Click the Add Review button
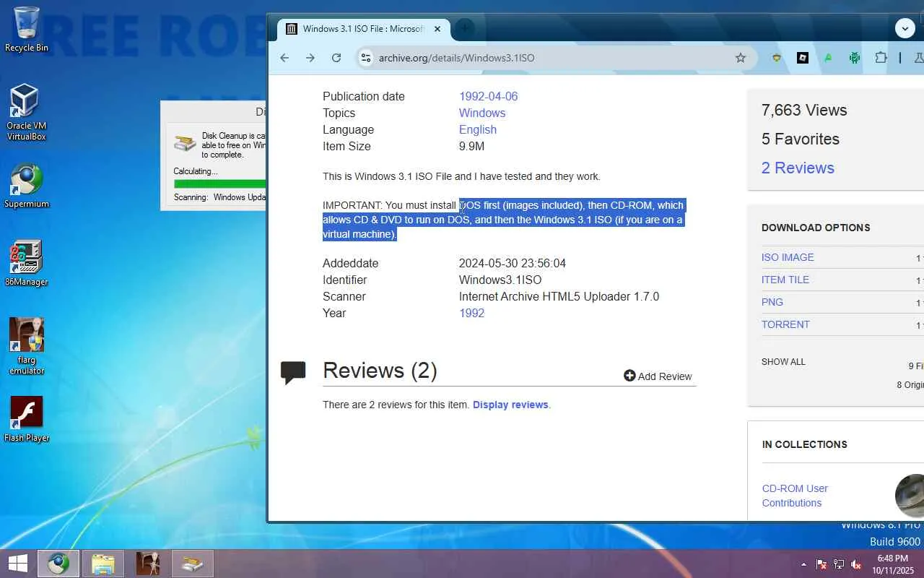 [x=658, y=376]
